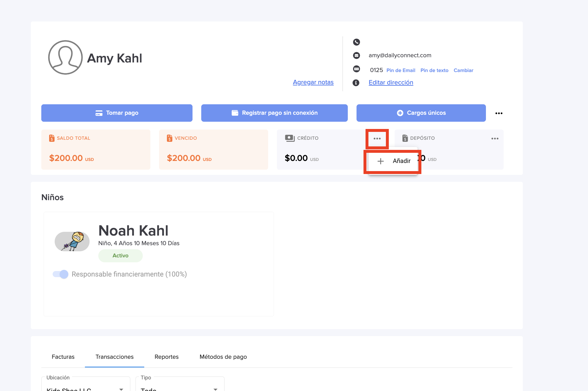Open more actions menu next to Cargos únicos
The width and height of the screenshot is (588, 391).
(499, 113)
